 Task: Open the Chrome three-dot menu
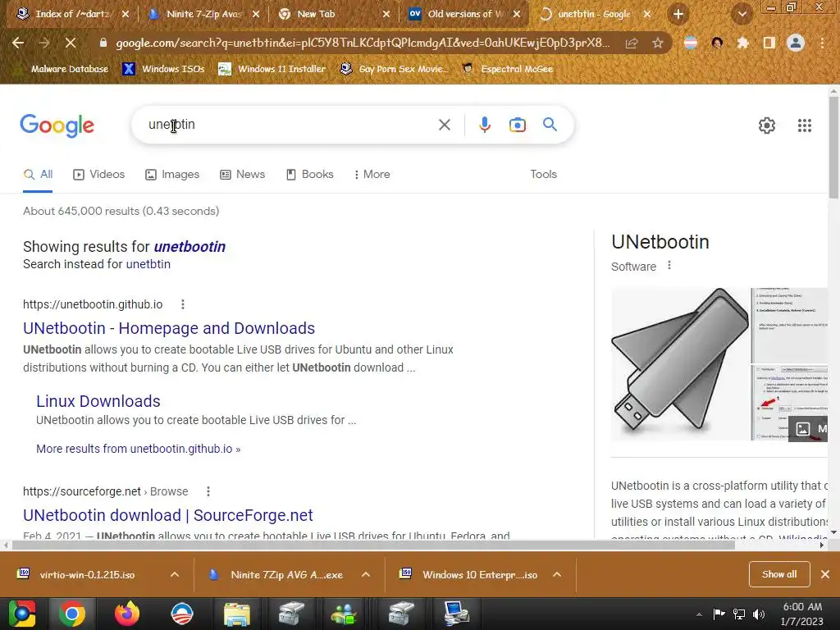coord(822,43)
